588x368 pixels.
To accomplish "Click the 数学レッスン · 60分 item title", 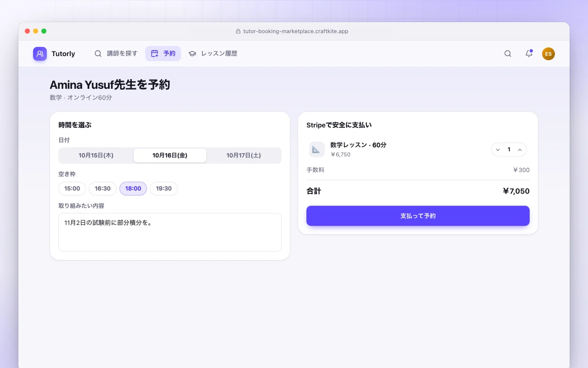I will pos(358,145).
